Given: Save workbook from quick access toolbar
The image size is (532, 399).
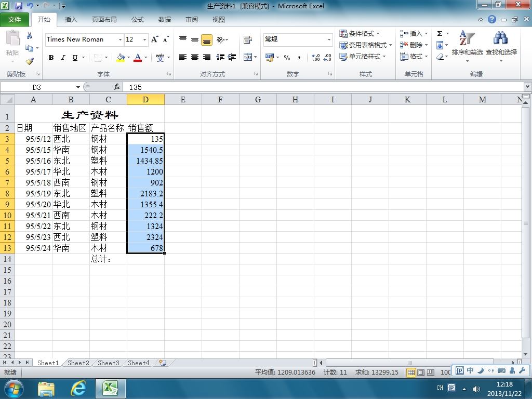Looking at the screenshot, I should coord(19,6).
